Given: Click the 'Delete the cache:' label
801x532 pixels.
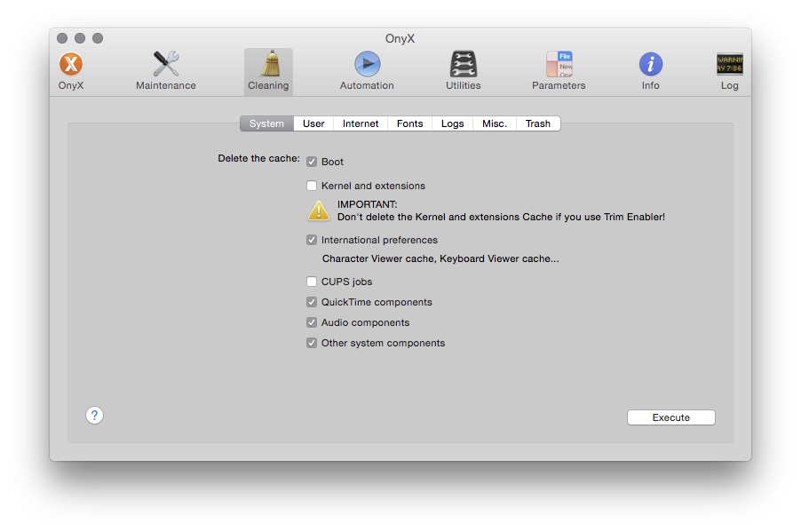Looking at the screenshot, I should coord(258,158).
